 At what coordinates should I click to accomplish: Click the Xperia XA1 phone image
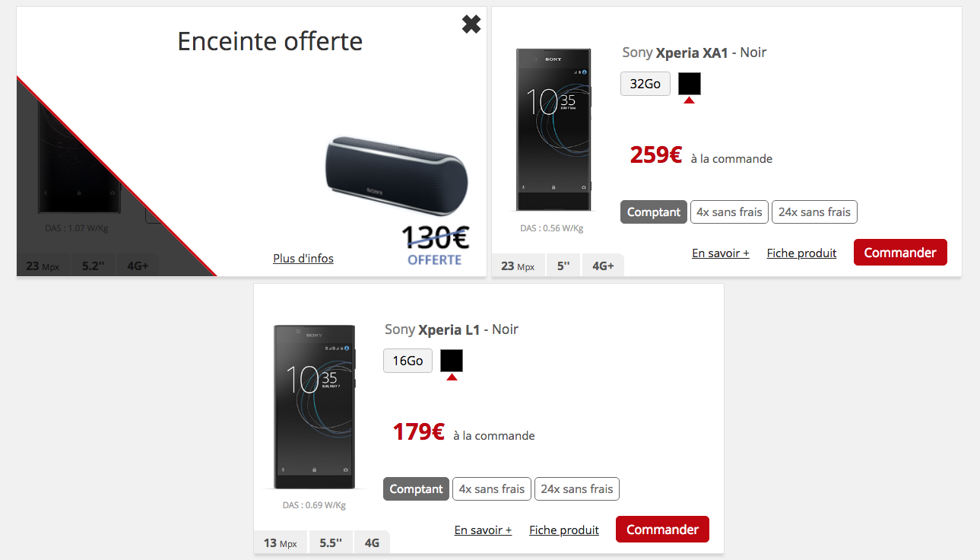pyautogui.click(x=553, y=130)
